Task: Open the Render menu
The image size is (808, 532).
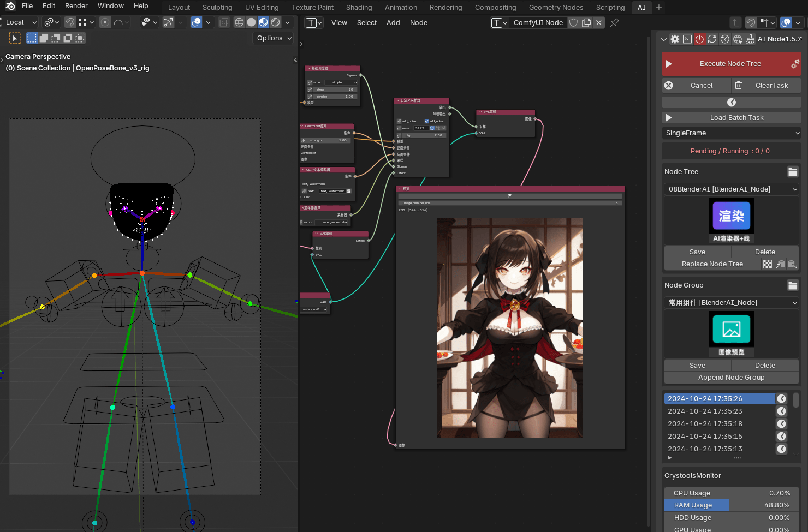Action: click(x=76, y=6)
